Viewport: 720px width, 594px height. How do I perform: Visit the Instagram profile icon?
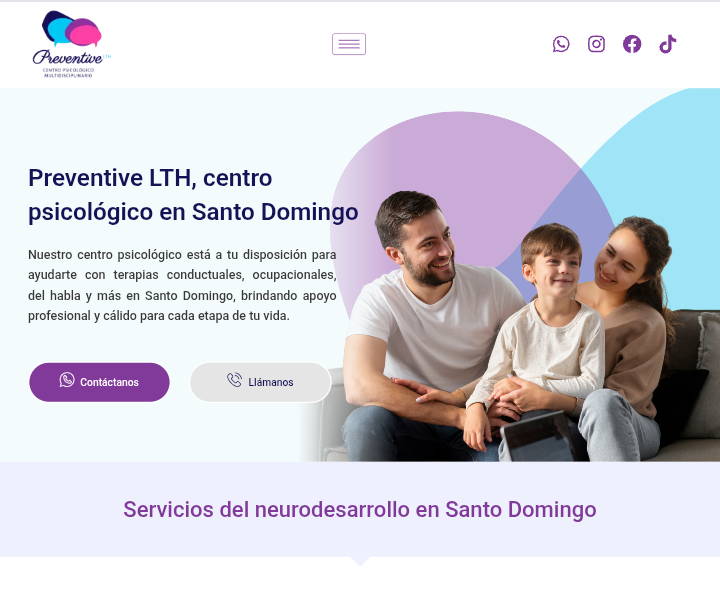(596, 44)
